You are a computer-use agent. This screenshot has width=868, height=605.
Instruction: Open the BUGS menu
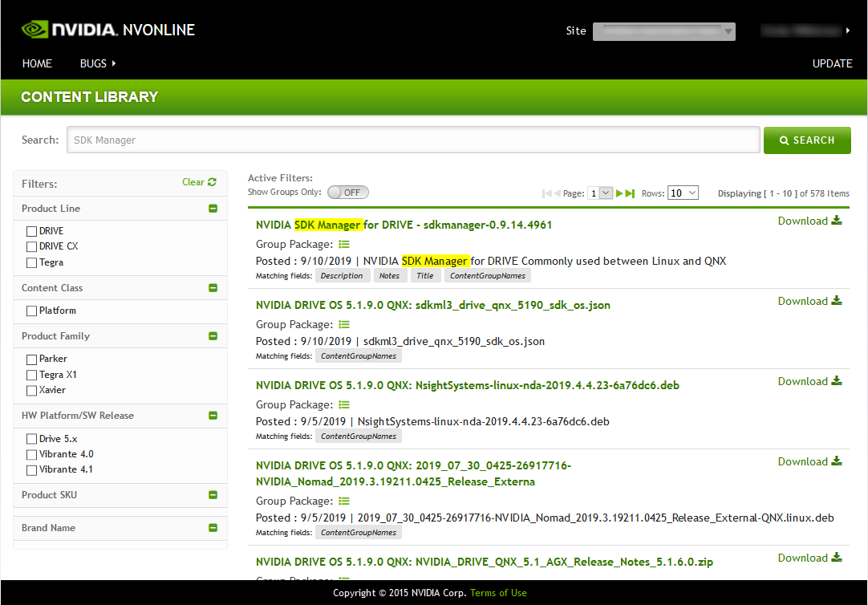click(98, 63)
